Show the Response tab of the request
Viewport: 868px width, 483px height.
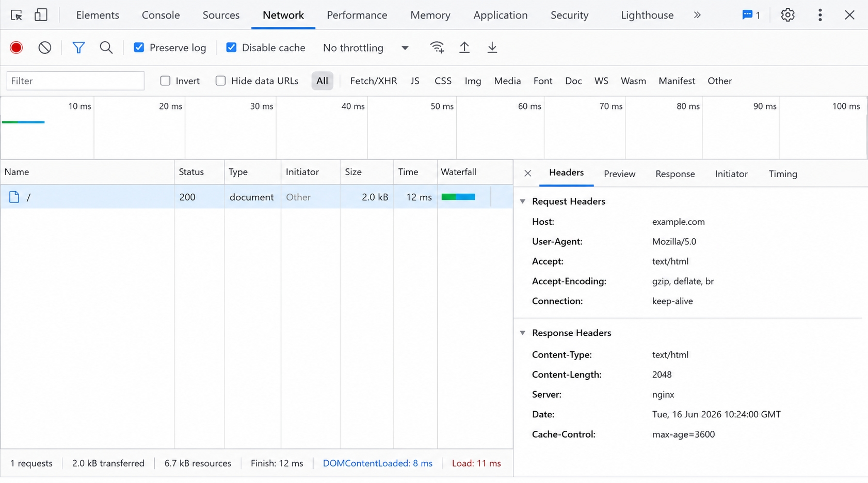[675, 174]
